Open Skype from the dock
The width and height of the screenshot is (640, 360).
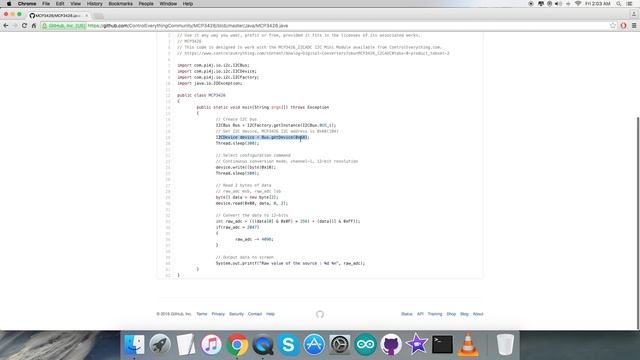click(x=289, y=344)
